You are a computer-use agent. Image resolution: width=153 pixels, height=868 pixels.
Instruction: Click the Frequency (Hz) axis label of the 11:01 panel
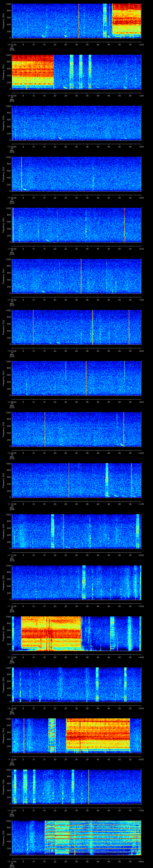tap(4, 21)
